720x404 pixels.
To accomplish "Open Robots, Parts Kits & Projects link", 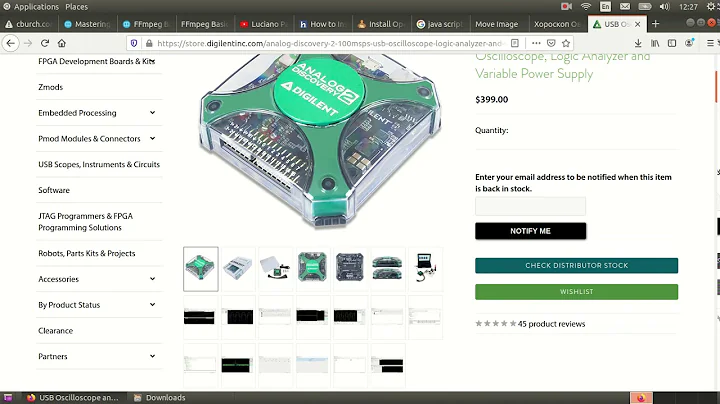I will (87, 253).
